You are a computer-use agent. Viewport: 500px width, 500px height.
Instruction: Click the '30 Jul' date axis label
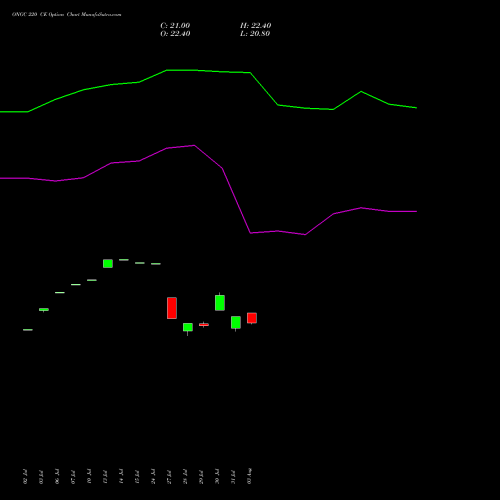(217, 477)
